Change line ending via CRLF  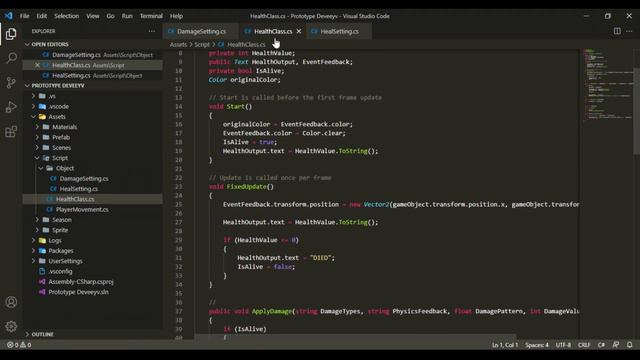coord(584,345)
